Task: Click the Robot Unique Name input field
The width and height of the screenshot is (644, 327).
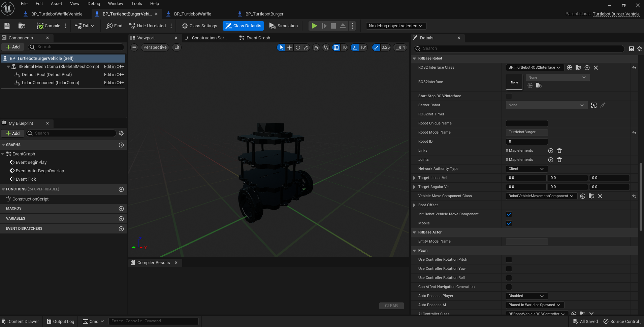Action: [527, 123]
